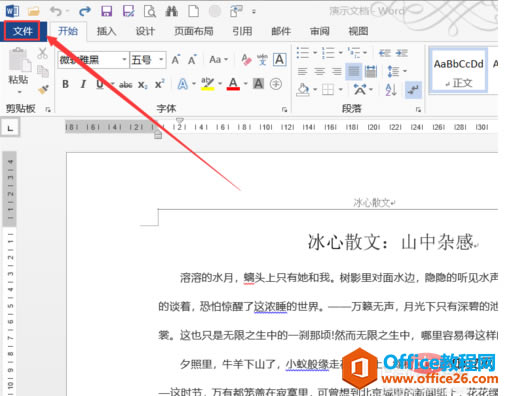The width and height of the screenshot is (505, 396).
Task: Redo the last action
Action: tap(85, 12)
